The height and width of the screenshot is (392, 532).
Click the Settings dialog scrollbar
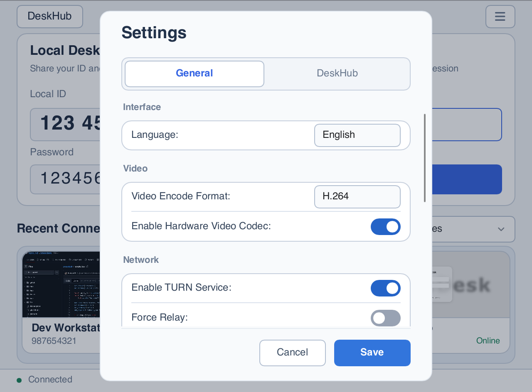(x=424, y=158)
